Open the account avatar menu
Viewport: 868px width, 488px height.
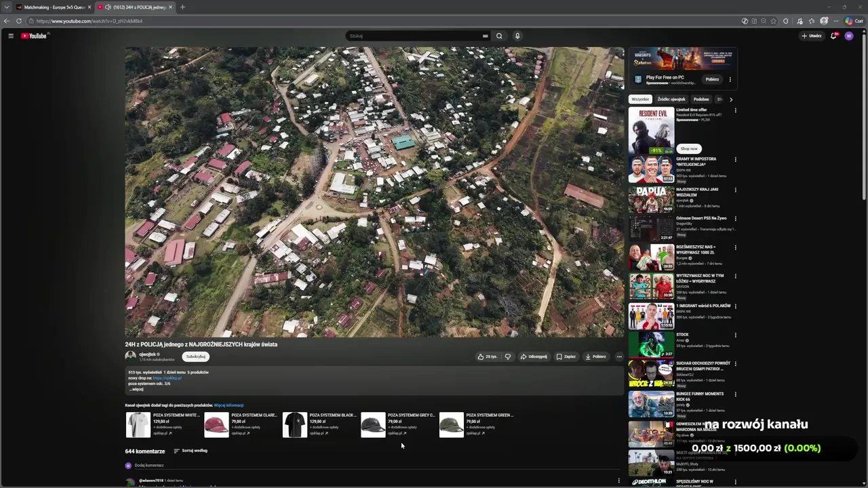point(849,36)
